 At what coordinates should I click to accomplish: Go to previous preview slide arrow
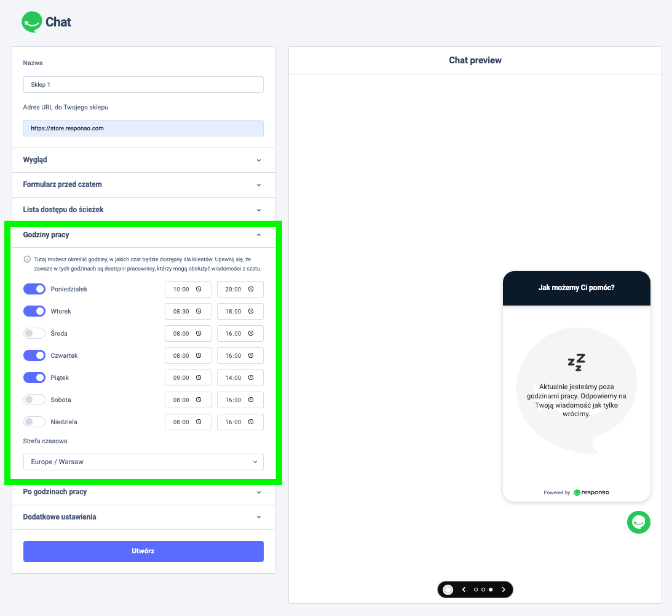pos(464,590)
